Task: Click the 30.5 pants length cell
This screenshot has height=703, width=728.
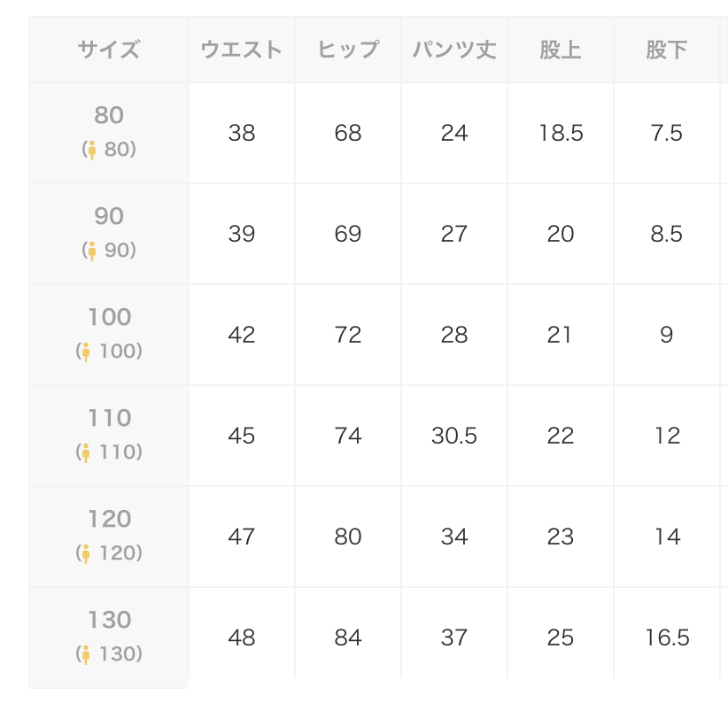Action: coord(454,436)
